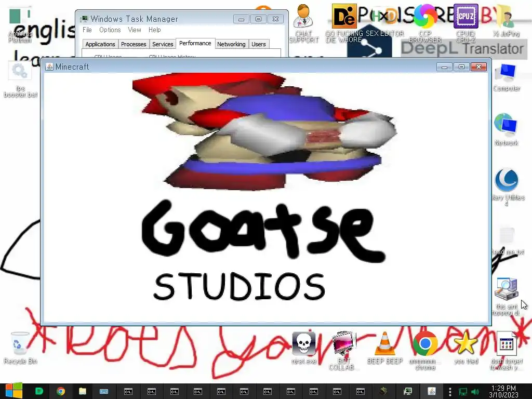Maximize the Windows Task Manager window
Viewport: 532px width, 399px height.
(258, 19)
